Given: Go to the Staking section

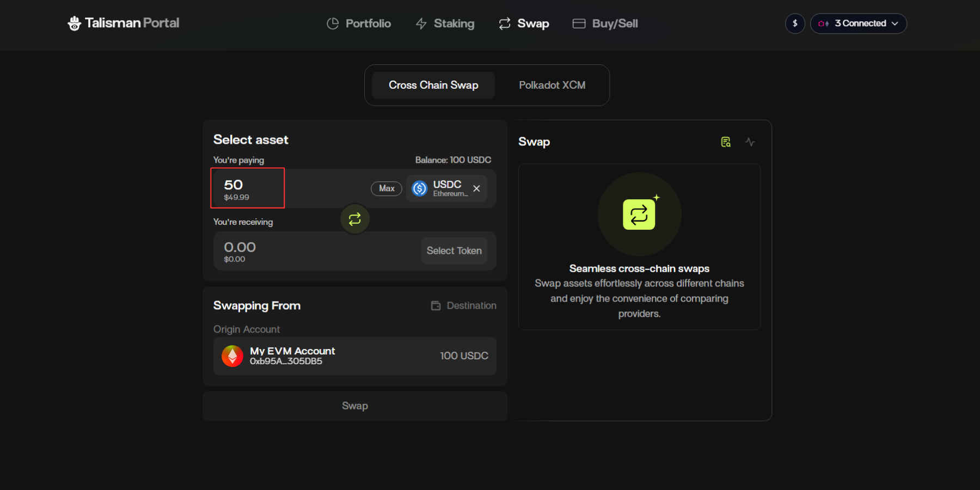Looking at the screenshot, I should (x=445, y=23).
